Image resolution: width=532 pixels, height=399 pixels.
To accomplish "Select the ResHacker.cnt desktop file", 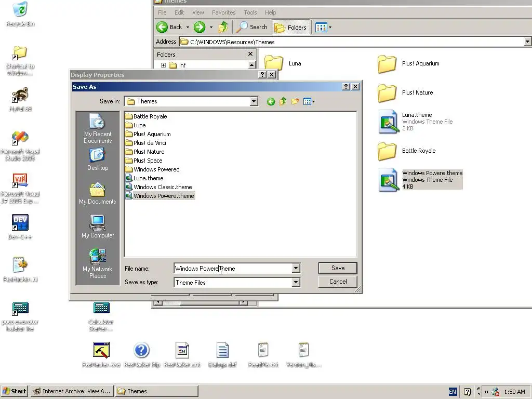I will pyautogui.click(x=182, y=354).
